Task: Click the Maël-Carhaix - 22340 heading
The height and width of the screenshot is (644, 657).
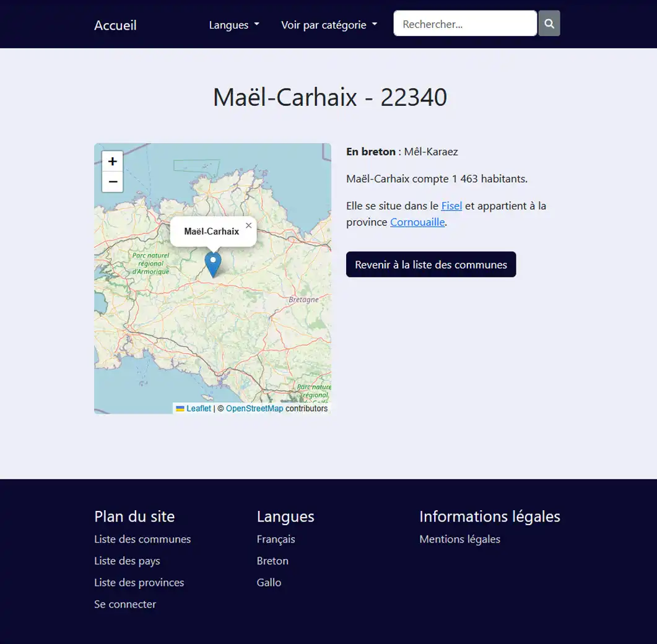Action: click(x=330, y=97)
